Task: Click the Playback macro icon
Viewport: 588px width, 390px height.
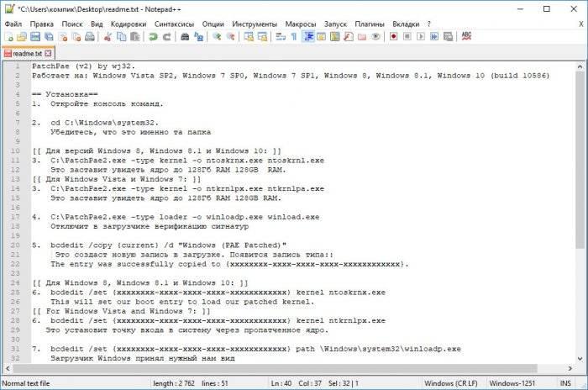Action: click(421, 36)
